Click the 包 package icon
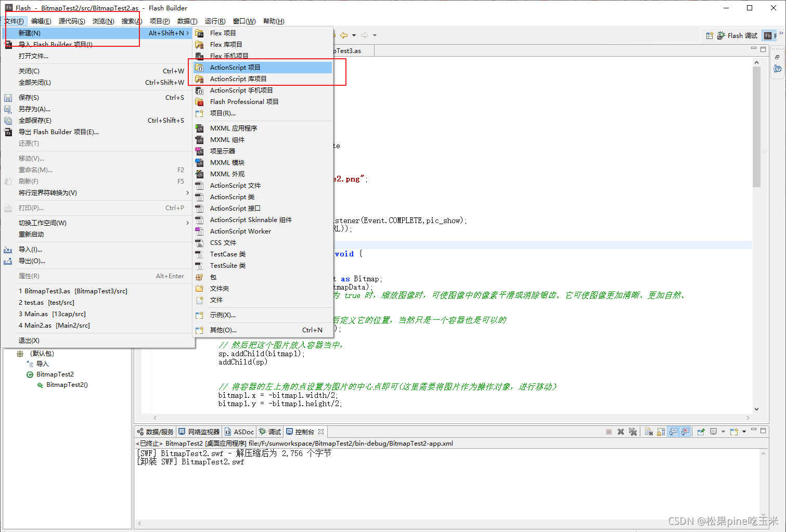 tap(199, 277)
